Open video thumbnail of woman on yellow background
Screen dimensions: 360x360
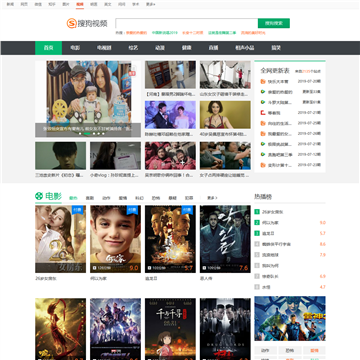pyautogui.click(x=225, y=115)
